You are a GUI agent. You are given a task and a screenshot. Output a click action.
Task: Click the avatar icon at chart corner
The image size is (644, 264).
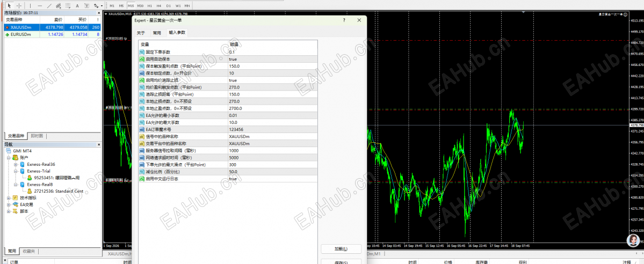[633, 240]
